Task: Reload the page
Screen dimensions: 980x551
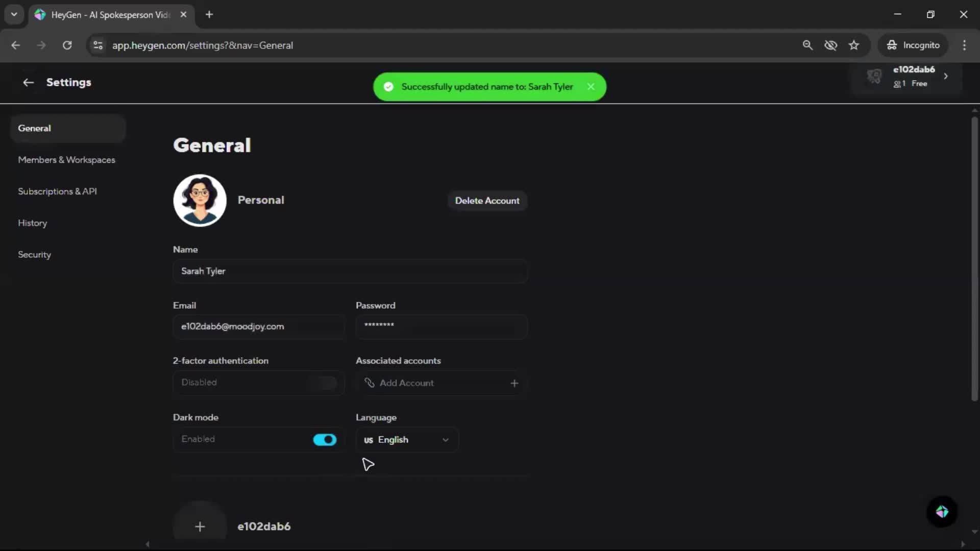Action: click(67, 45)
